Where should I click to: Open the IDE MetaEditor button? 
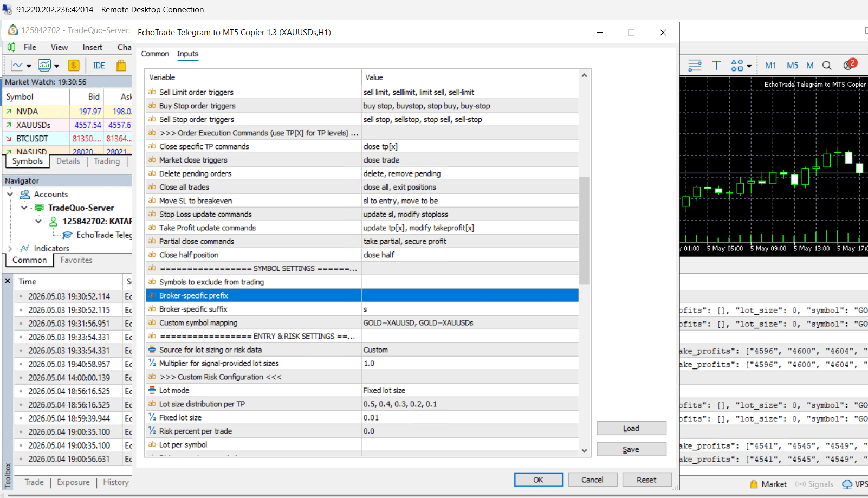(x=99, y=66)
